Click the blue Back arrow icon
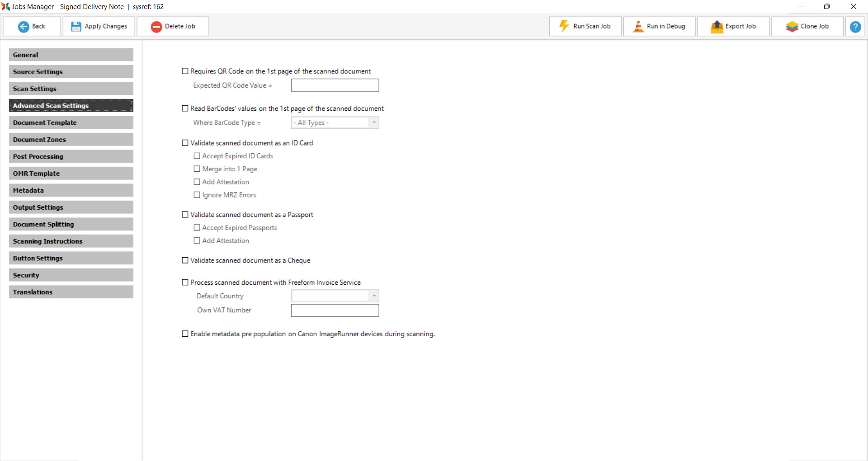The width and height of the screenshot is (868, 461). pyautogui.click(x=24, y=27)
